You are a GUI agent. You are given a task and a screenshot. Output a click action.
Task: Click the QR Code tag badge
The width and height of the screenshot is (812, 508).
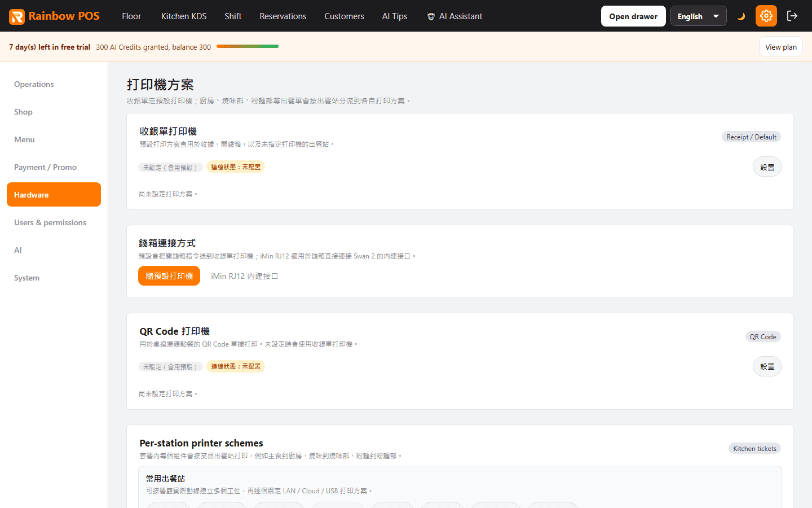tap(763, 337)
